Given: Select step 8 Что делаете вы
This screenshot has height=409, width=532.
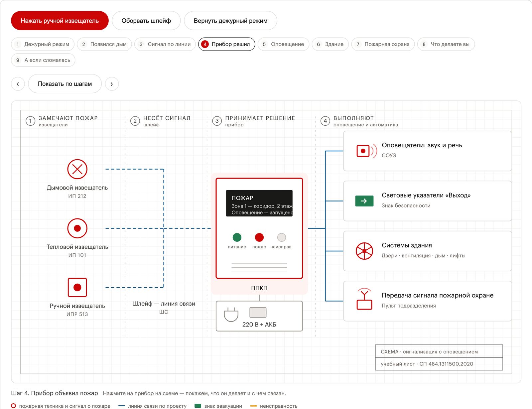Looking at the screenshot, I should [446, 44].
